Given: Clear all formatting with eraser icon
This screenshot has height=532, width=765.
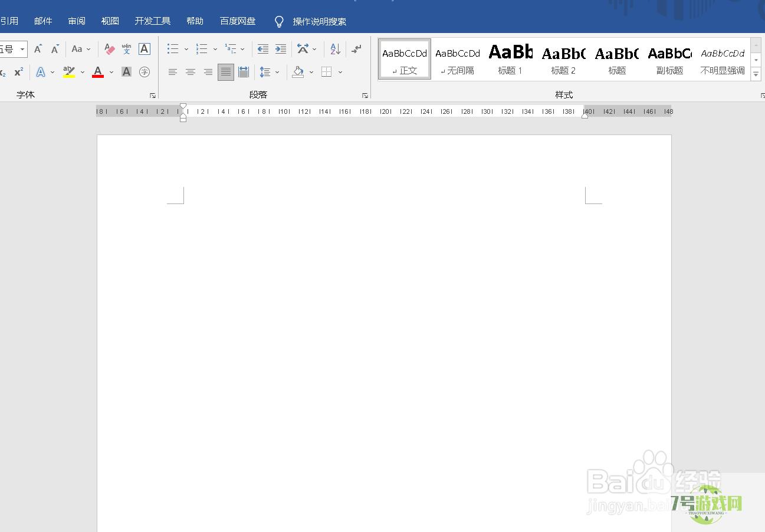Looking at the screenshot, I should (x=109, y=49).
